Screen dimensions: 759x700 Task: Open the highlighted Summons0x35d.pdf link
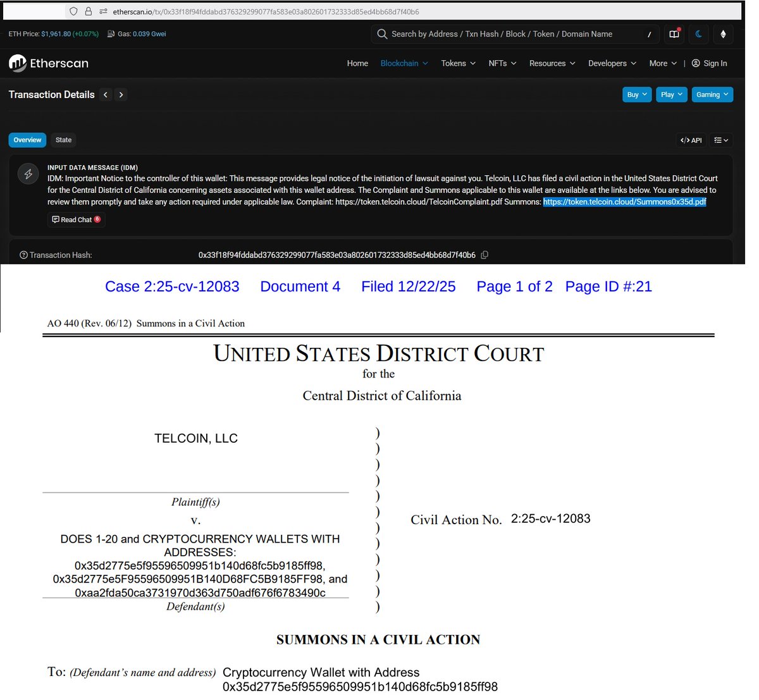[x=624, y=202]
